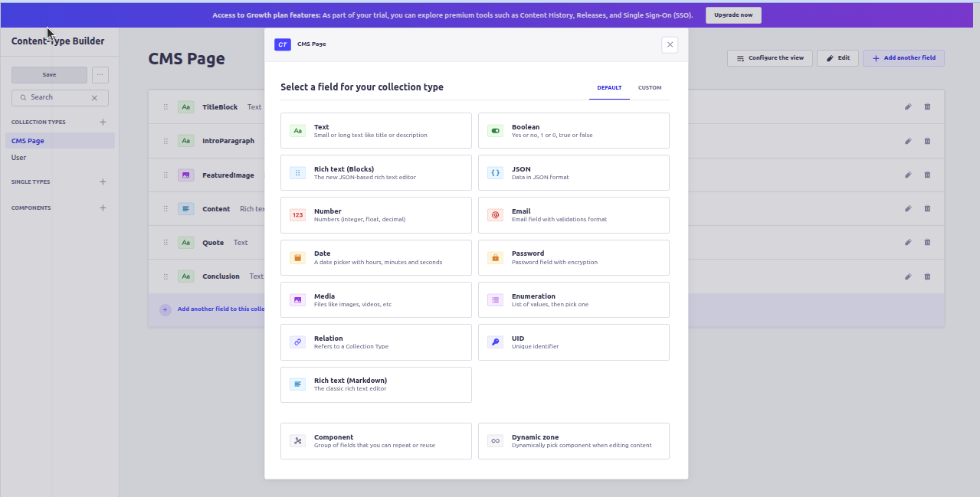Select the Date field option
This screenshot has height=497, width=980.
click(375, 257)
